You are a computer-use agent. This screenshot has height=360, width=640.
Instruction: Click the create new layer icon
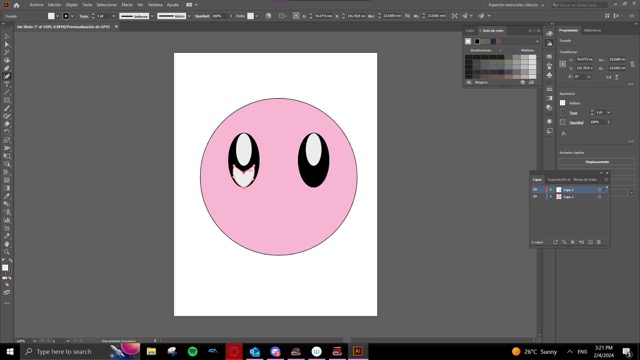click(590, 242)
